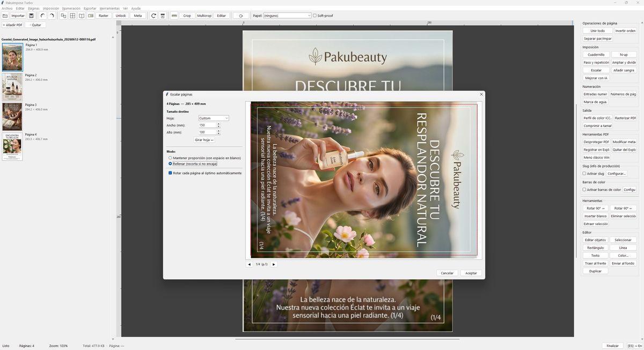Click the Raster toolbar button

(104, 16)
